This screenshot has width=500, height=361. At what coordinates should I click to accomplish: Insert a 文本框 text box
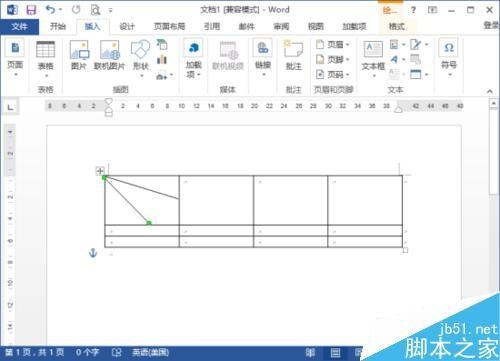[x=373, y=59]
